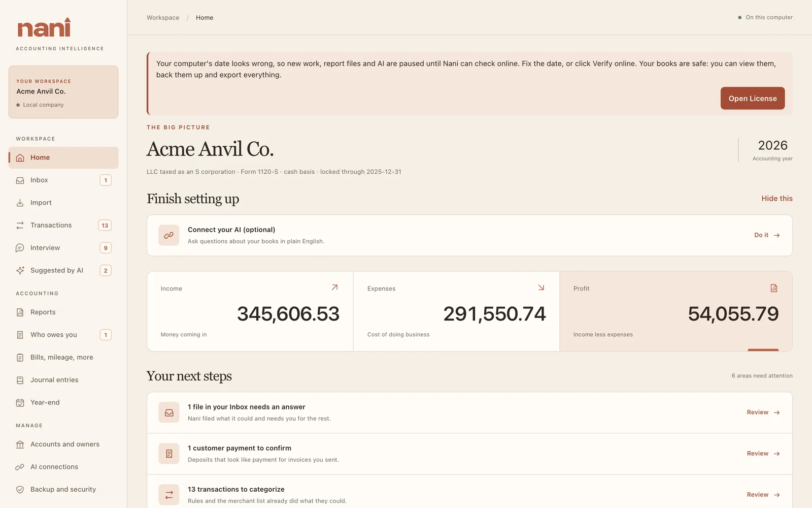
Task: Open the Income card's up-right arrow
Action: click(334, 288)
